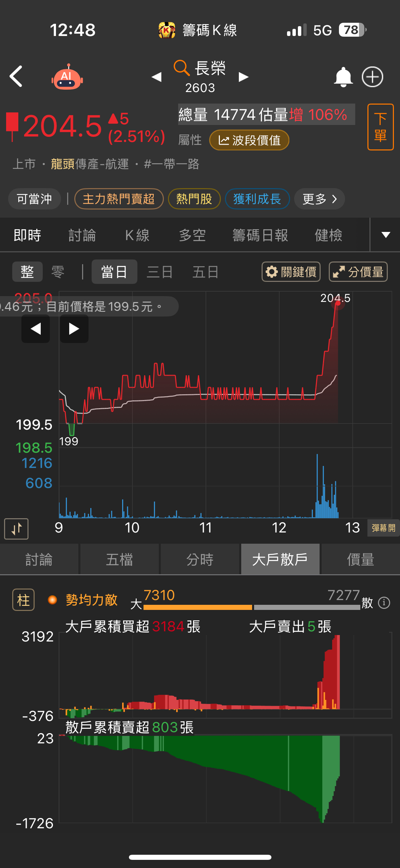Open 波段價值 attribute badge

249,140
